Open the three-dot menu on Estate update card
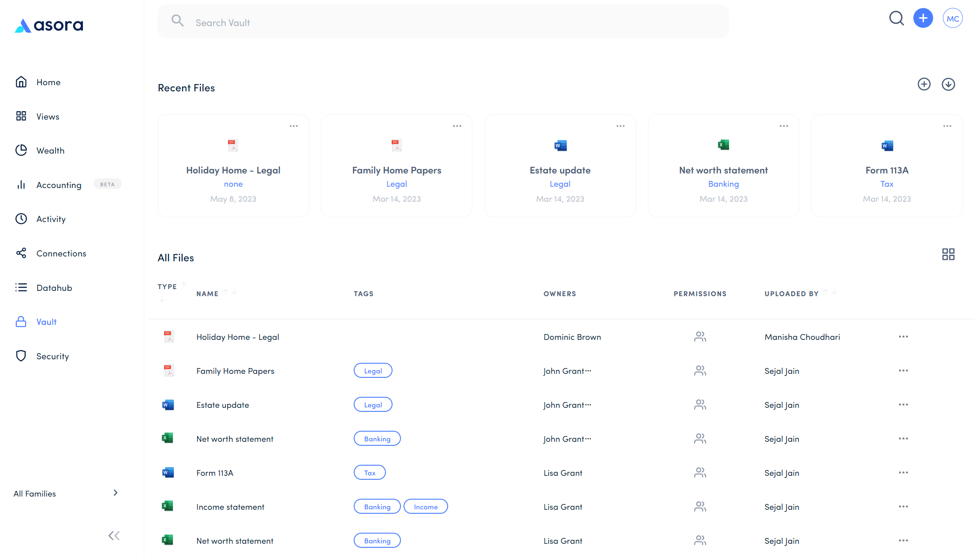Screen dimensions: 980x557 pos(620,126)
